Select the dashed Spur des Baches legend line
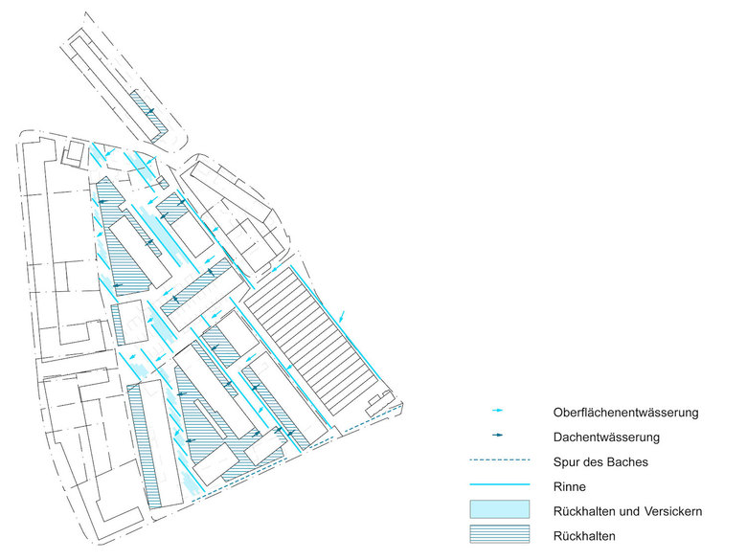The height and width of the screenshot is (560, 747). [x=499, y=461]
